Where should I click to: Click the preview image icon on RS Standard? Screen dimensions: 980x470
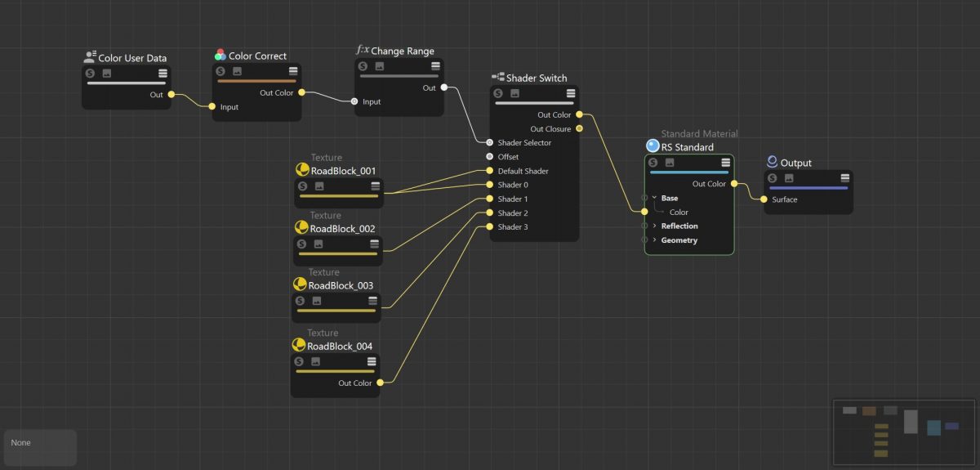[670, 163]
